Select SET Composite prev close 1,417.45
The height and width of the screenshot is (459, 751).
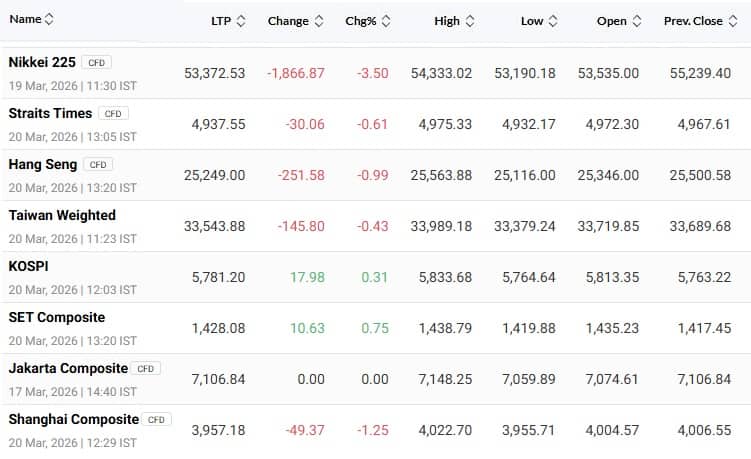click(704, 328)
